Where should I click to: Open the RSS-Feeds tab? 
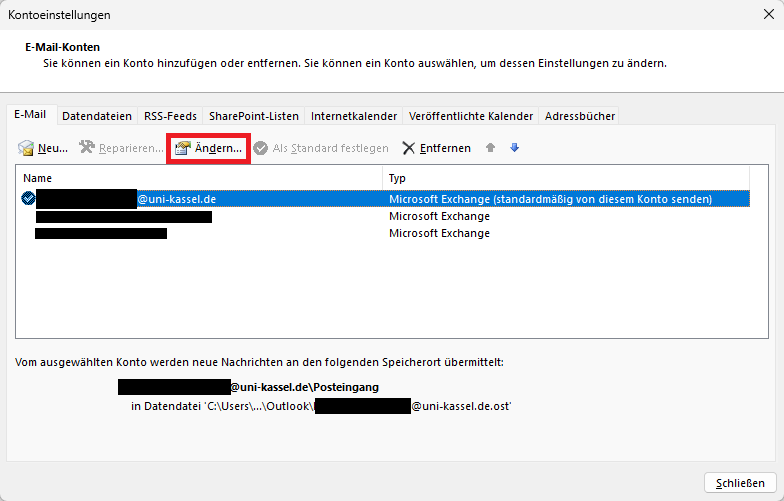[170, 116]
